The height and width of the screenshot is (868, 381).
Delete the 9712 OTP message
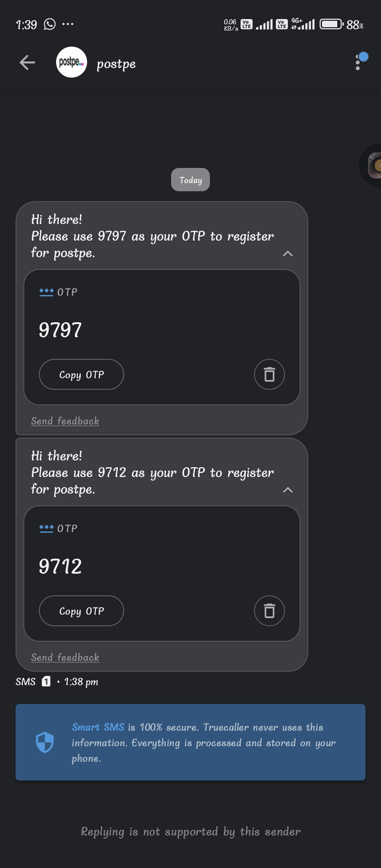[x=270, y=611]
